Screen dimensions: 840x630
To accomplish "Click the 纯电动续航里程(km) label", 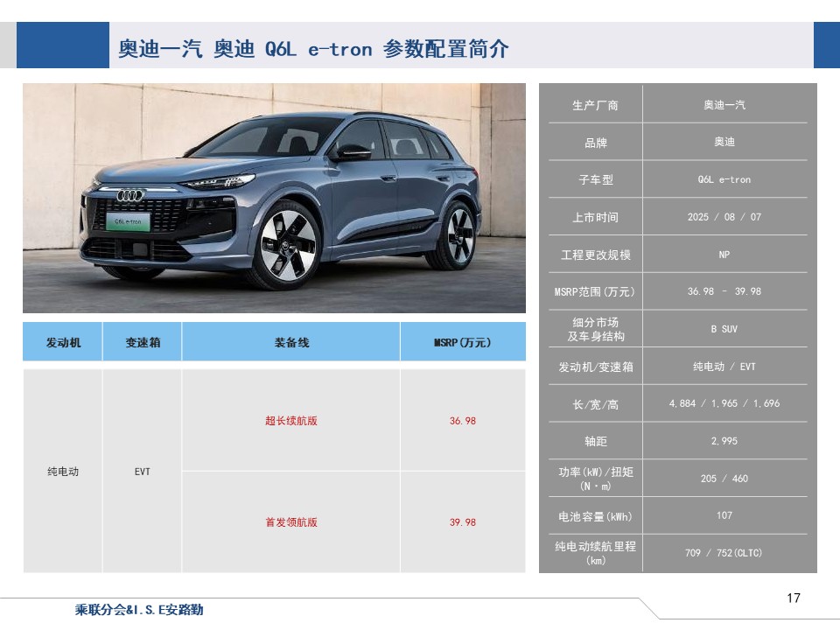I will [596, 553].
